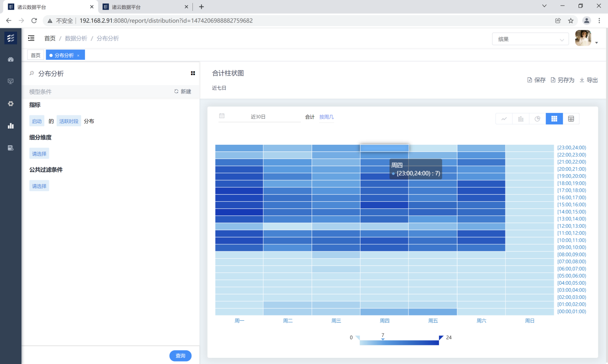Open the 近30日 date range picker
The height and width of the screenshot is (364, 608).
(x=259, y=117)
